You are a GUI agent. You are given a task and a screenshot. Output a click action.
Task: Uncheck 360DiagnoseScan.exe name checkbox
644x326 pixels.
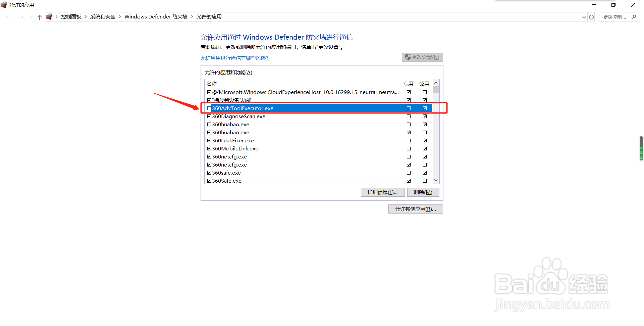point(209,117)
